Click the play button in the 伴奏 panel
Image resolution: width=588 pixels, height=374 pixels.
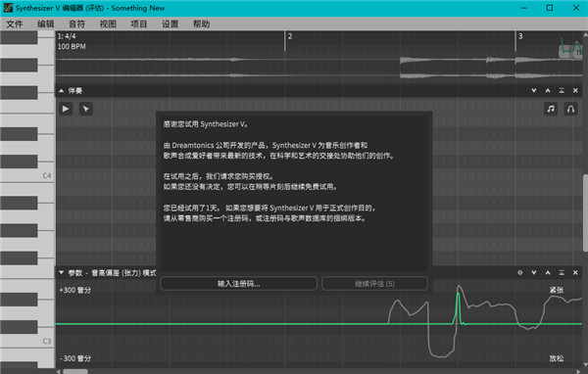(x=66, y=109)
